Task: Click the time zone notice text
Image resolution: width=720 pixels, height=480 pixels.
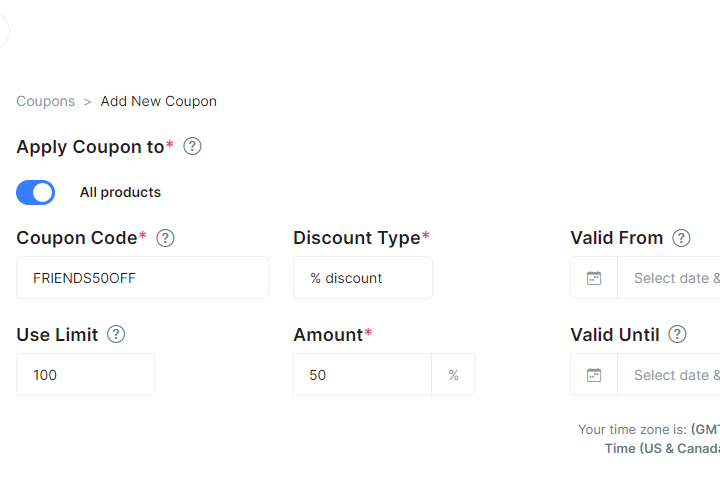Action: pos(650,438)
